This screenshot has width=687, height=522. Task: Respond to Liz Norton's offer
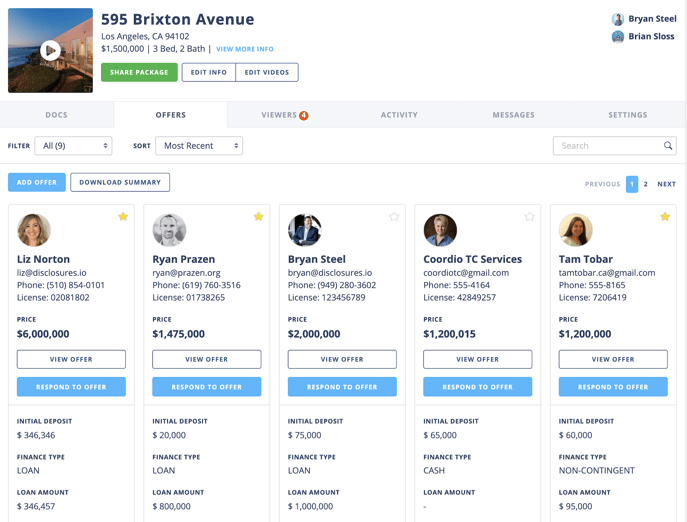click(x=71, y=387)
